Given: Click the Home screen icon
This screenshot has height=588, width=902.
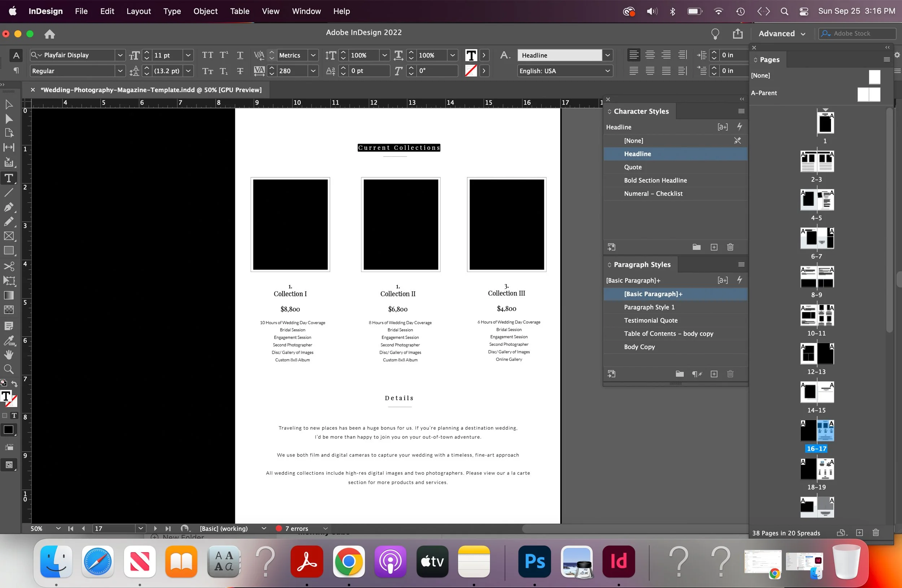Looking at the screenshot, I should [x=50, y=34].
